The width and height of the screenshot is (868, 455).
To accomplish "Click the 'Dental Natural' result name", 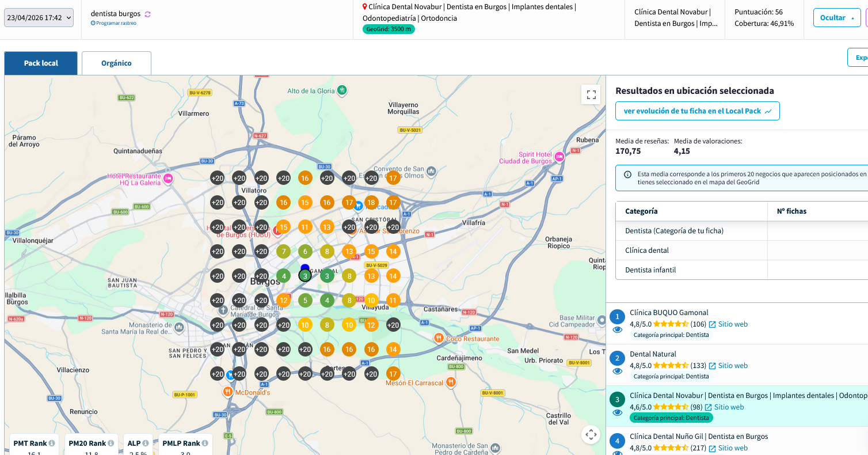I will pos(653,354).
